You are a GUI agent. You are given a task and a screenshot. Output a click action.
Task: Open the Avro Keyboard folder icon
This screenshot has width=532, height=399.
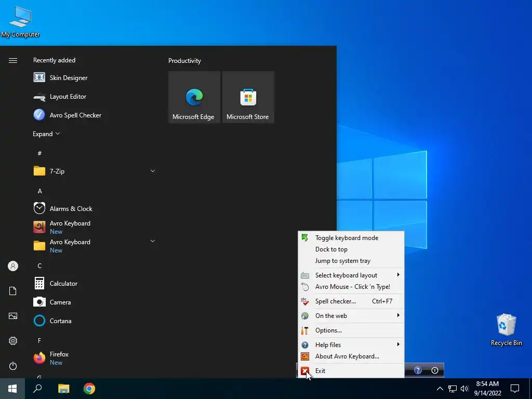pyautogui.click(x=39, y=246)
